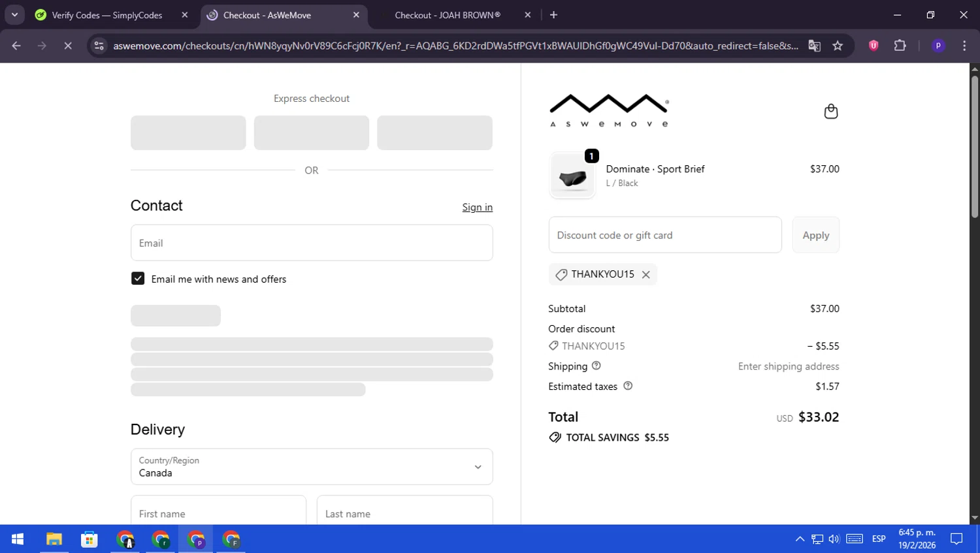980x553 pixels.
Task: Open the shopping bag cart icon
Action: 830,112
